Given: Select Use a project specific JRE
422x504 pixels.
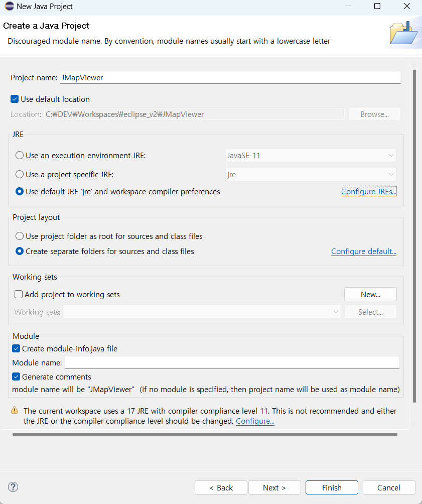Looking at the screenshot, I should (20, 174).
